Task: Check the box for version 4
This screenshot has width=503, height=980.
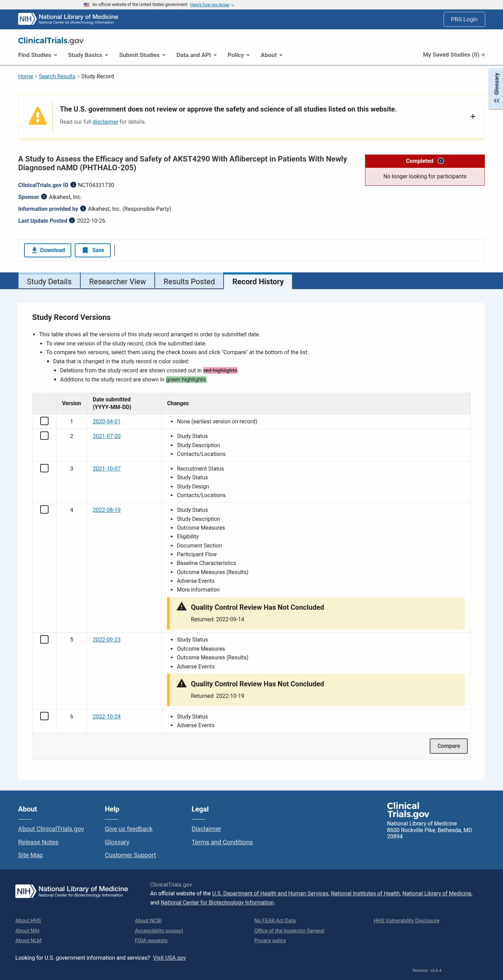Action: coord(44,509)
